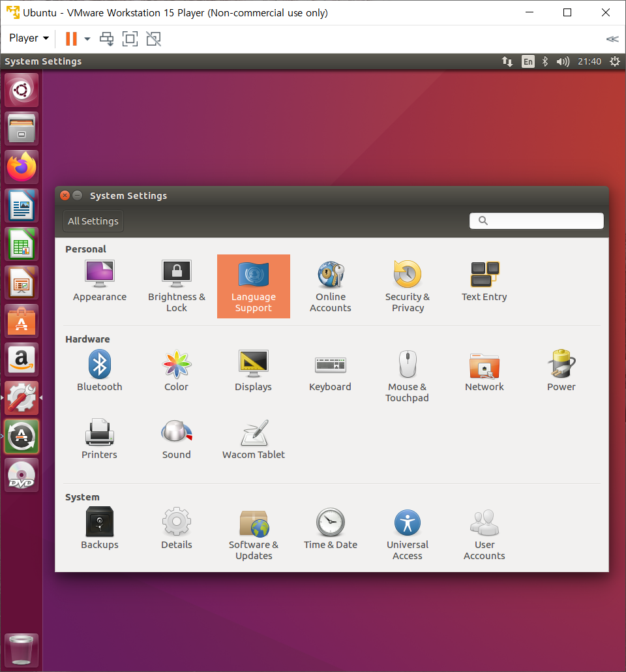
Task: Launch LibreOffice Calc from dock
Action: pyautogui.click(x=22, y=244)
